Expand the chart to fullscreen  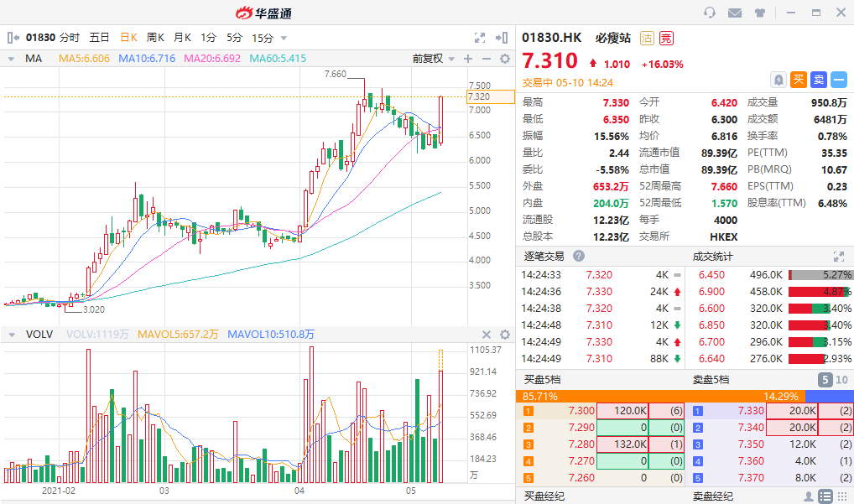480,38
